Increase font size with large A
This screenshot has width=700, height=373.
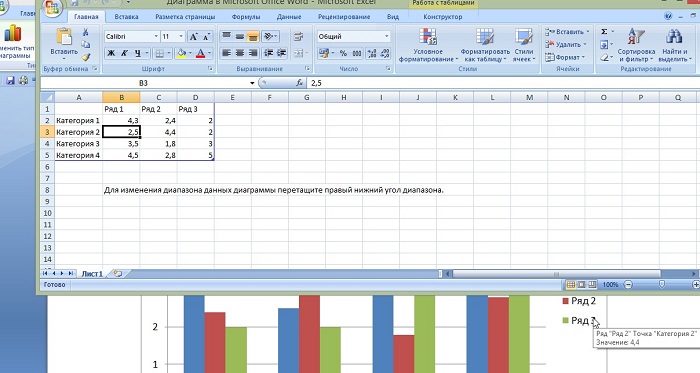(193, 37)
